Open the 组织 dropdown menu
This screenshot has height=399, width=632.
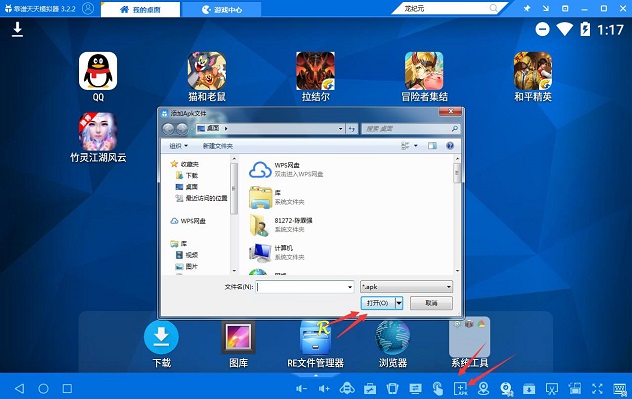point(179,146)
